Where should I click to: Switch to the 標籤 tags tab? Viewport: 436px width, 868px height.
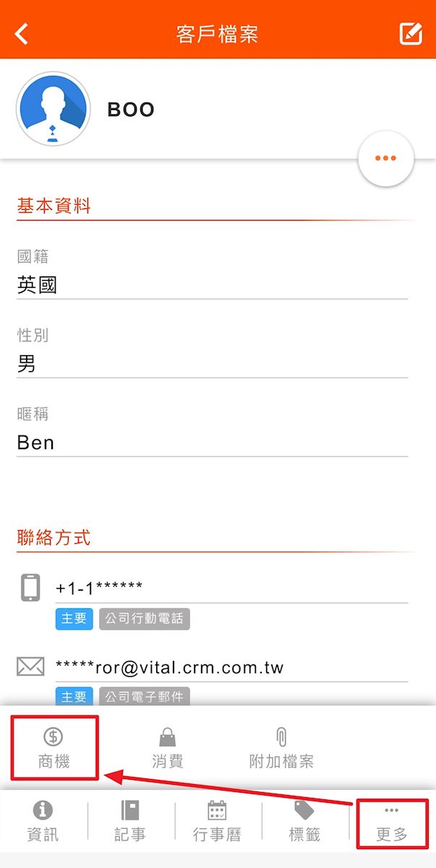coord(304,821)
